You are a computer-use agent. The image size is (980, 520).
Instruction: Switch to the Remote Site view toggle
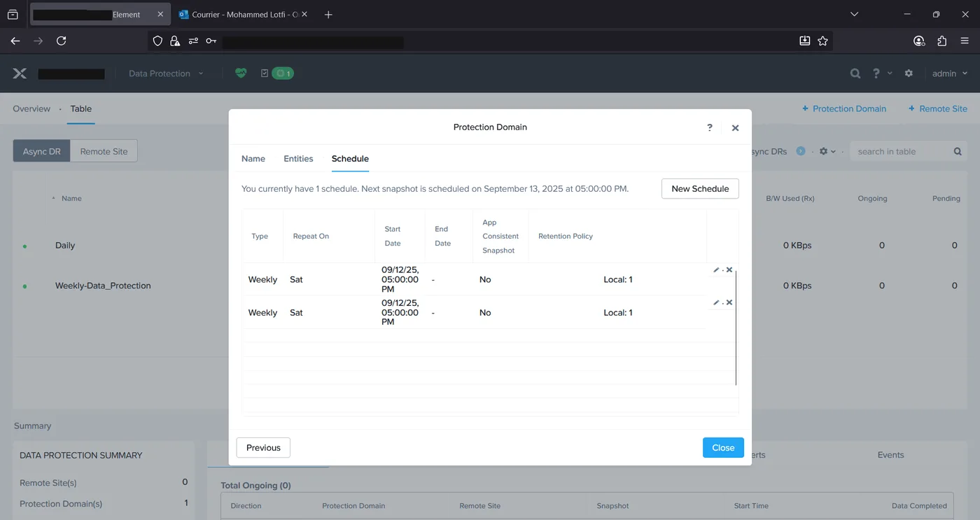104,151
